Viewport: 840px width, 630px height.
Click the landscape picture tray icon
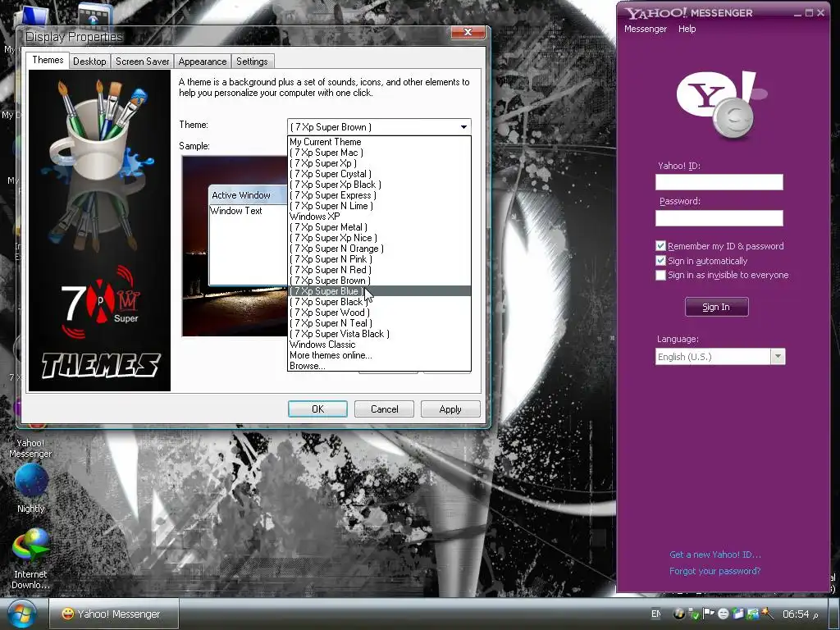point(753,614)
